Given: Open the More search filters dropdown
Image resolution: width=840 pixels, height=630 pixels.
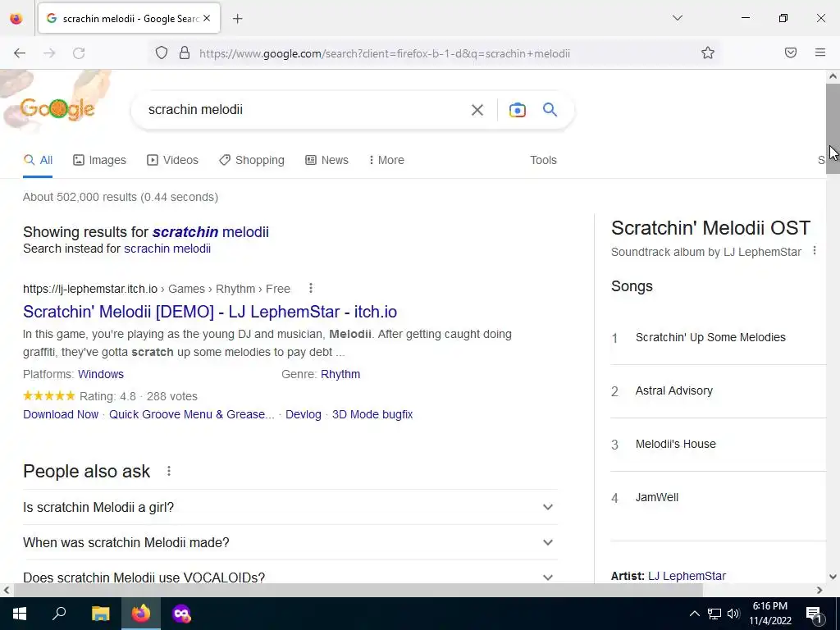Looking at the screenshot, I should 386,160.
